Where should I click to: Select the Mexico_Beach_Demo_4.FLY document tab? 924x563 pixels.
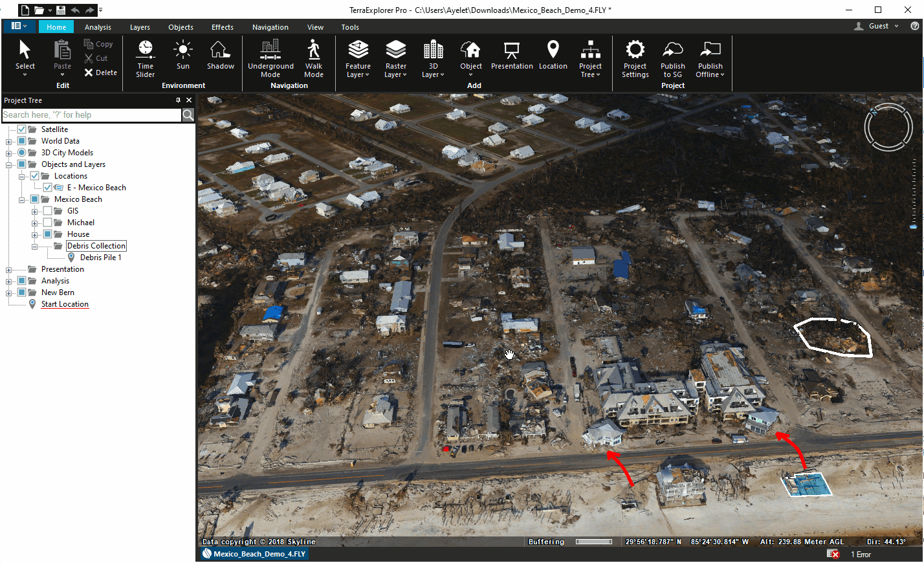tap(254, 554)
